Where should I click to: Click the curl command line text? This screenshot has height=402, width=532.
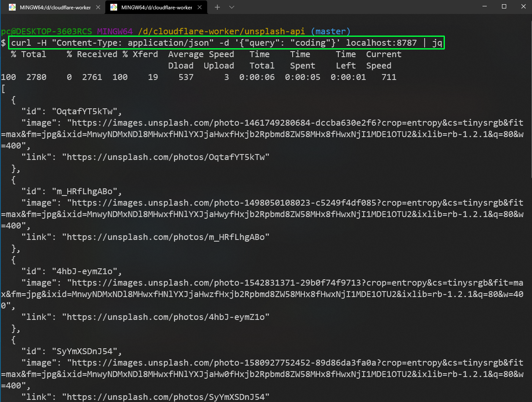pos(226,43)
